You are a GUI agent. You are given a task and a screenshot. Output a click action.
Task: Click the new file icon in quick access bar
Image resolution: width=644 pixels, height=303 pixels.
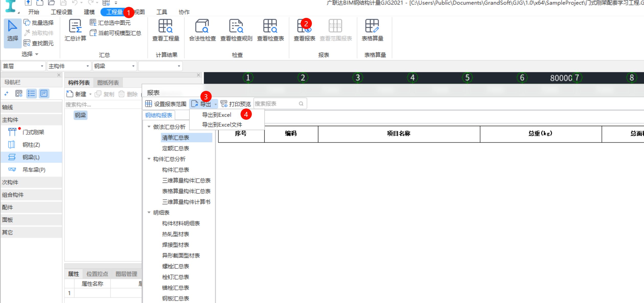click(40, 3)
